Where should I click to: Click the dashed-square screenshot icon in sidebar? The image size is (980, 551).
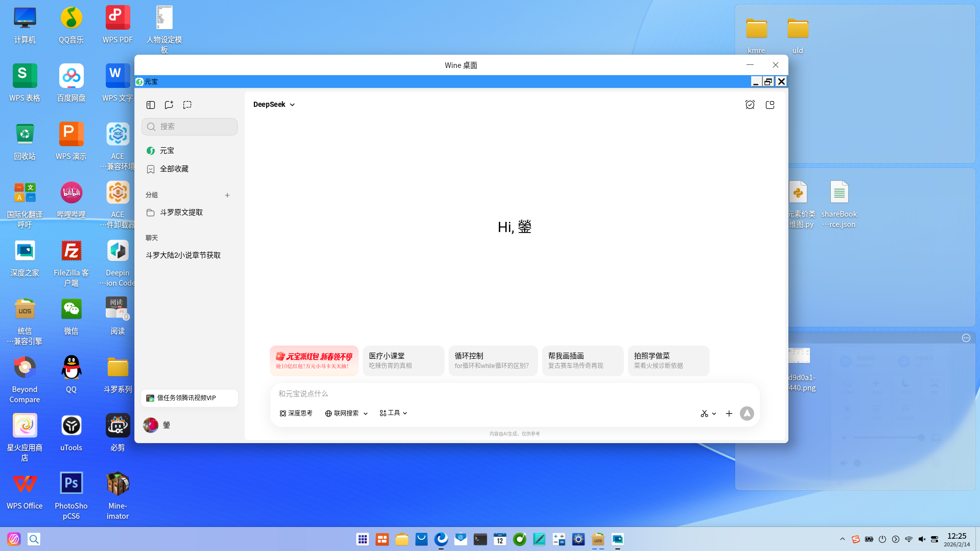188,105
